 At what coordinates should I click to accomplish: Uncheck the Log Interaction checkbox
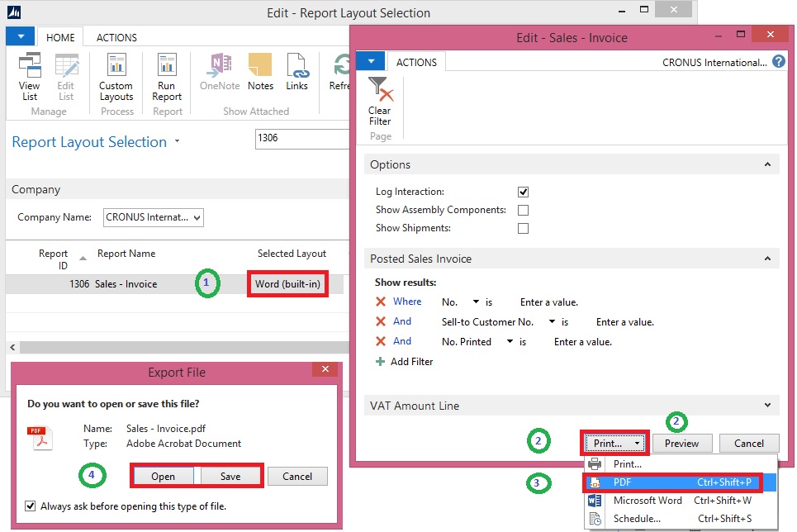[523, 192]
